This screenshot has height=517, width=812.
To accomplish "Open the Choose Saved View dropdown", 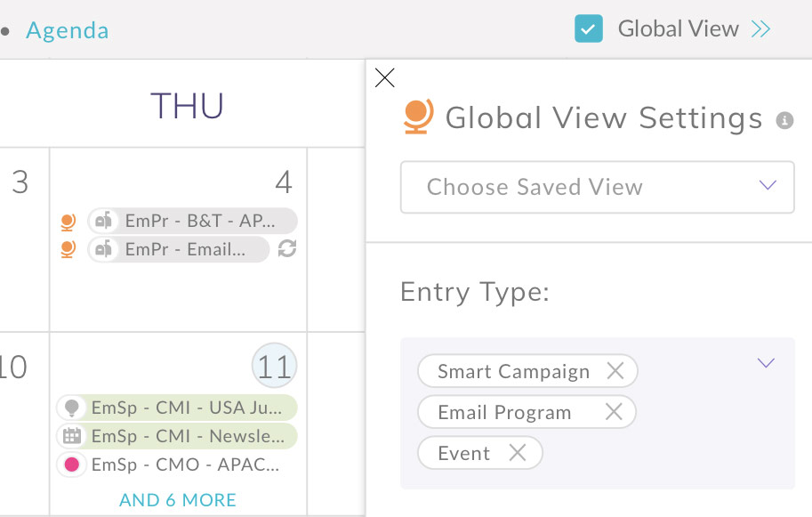I will tap(597, 187).
